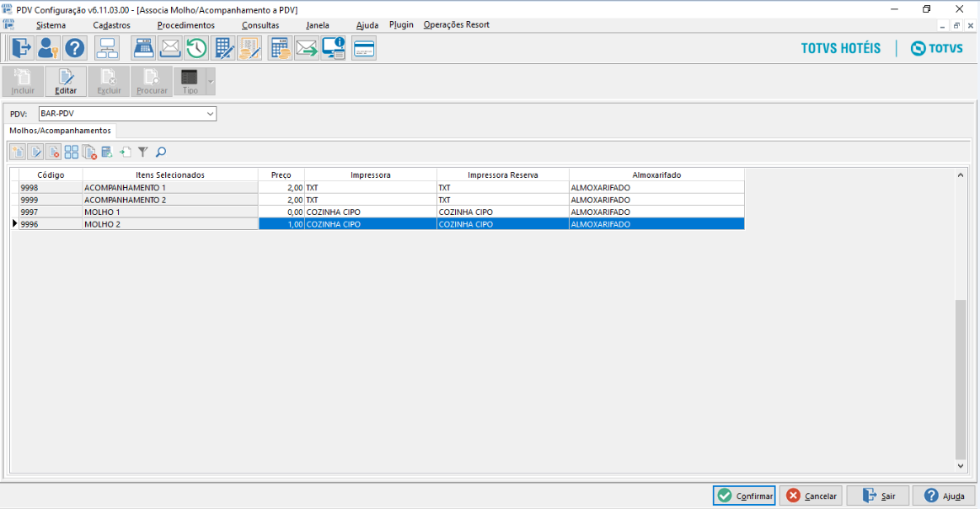This screenshot has width=980, height=509.
Task: Click the Tipo grid view button
Action: point(190,81)
